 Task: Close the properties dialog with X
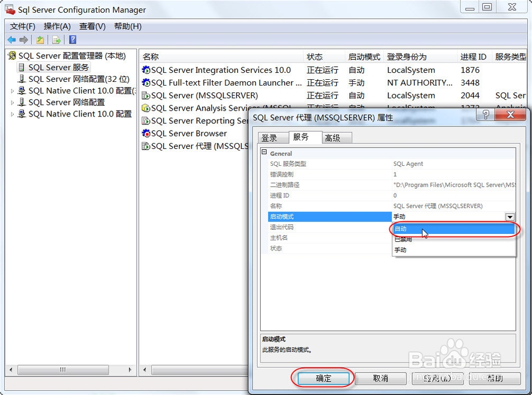click(510, 115)
